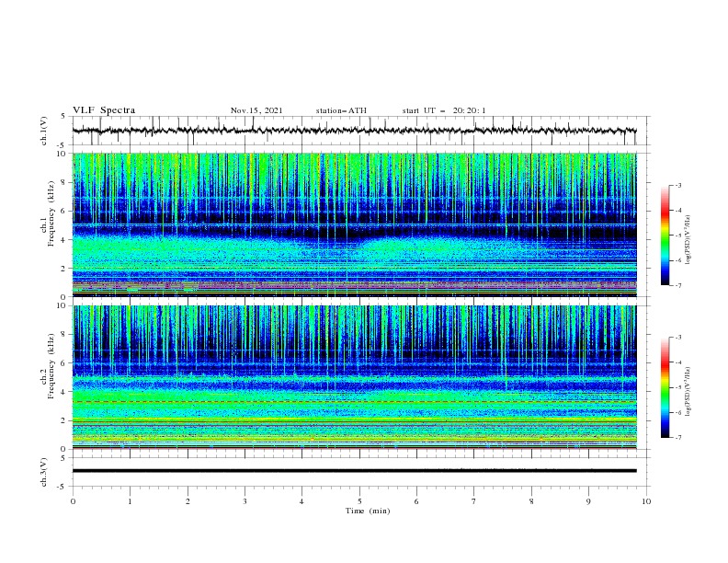
Task: Click time axis tick label '0'
Action: (x=73, y=501)
